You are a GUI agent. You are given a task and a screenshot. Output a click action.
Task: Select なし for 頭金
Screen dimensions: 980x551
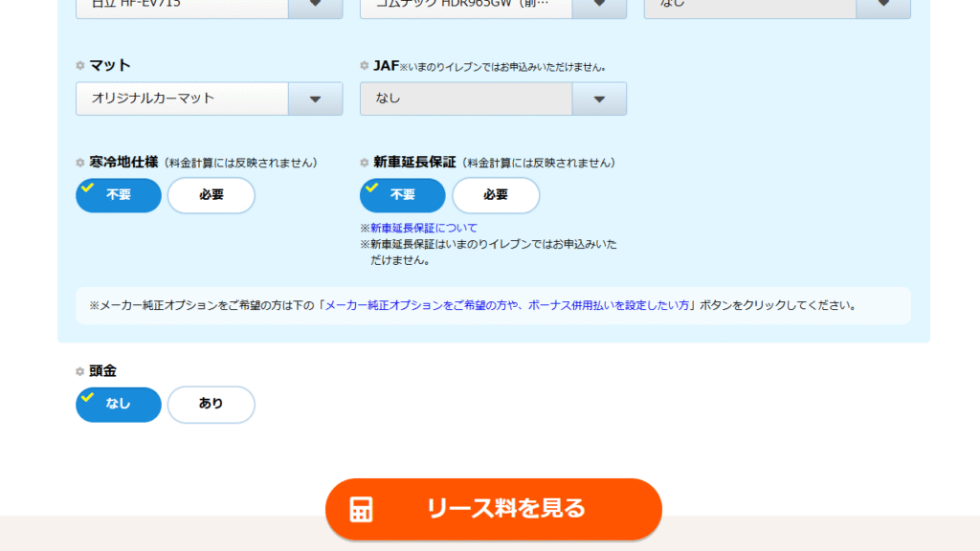(x=119, y=405)
